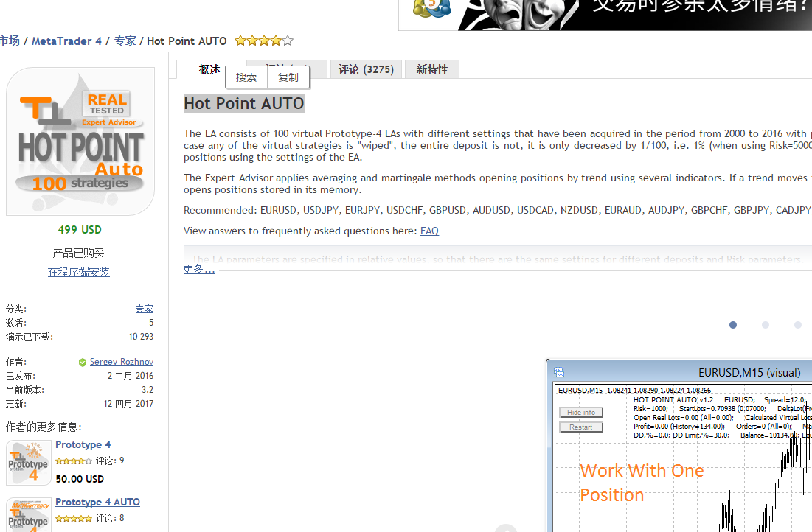
Task: Select the third screenshot carousel dot
Action: point(797,325)
